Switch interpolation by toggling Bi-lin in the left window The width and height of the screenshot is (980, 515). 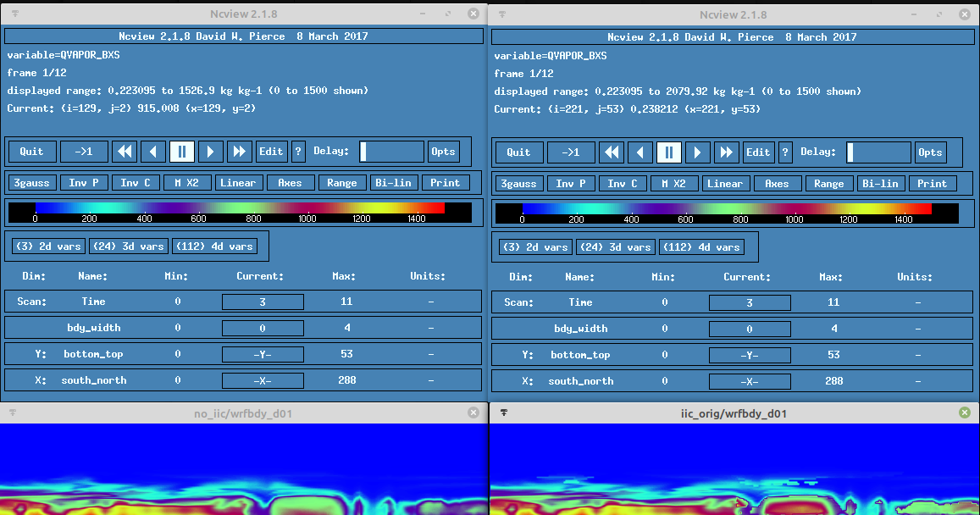tap(394, 183)
